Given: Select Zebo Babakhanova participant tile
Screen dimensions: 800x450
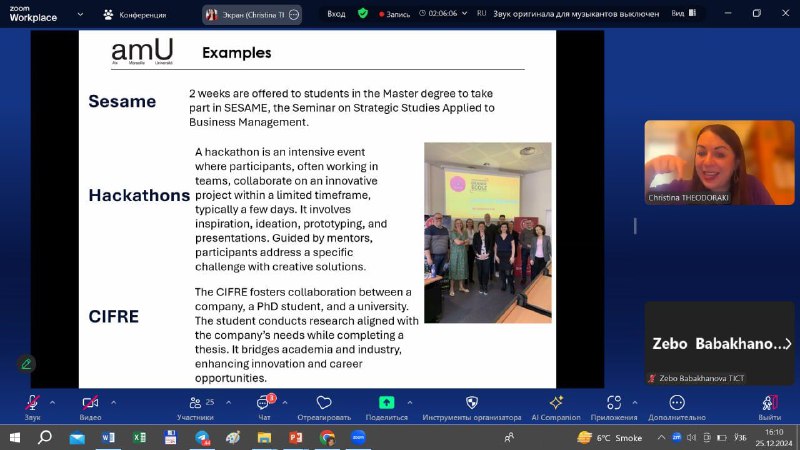Looking at the screenshot, I should (719, 343).
